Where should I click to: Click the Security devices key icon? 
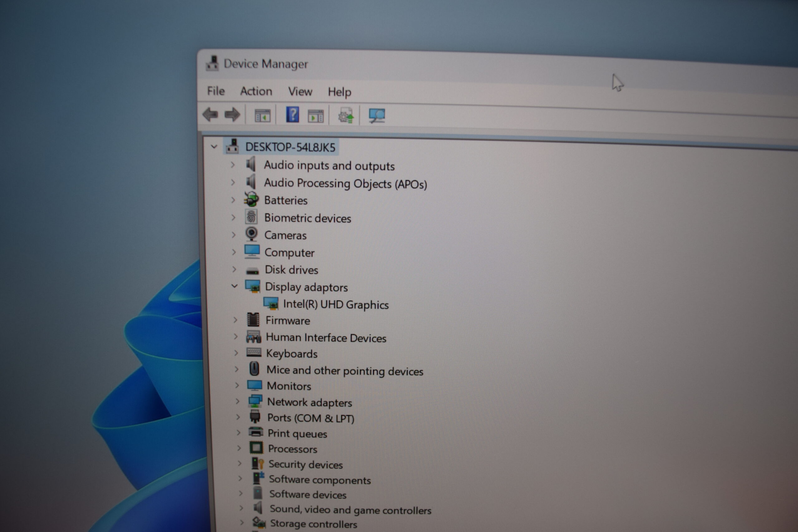[257, 463]
